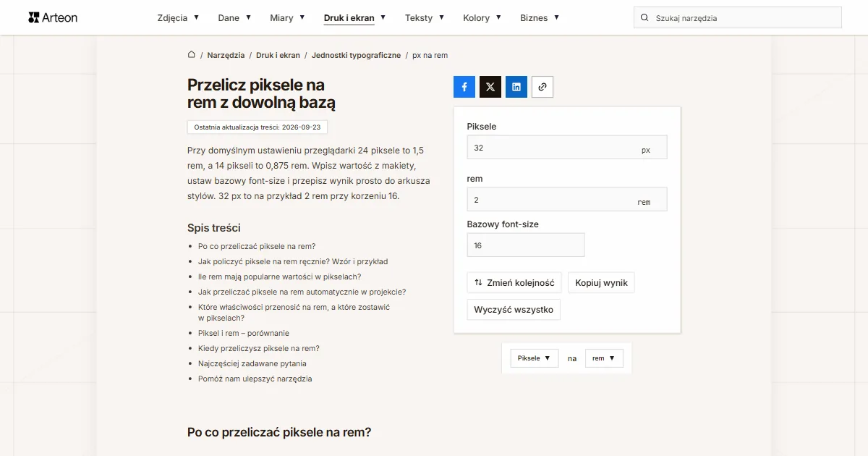Expand the Teksty menu
The image size is (868, 456).
[x=425, y=18]
